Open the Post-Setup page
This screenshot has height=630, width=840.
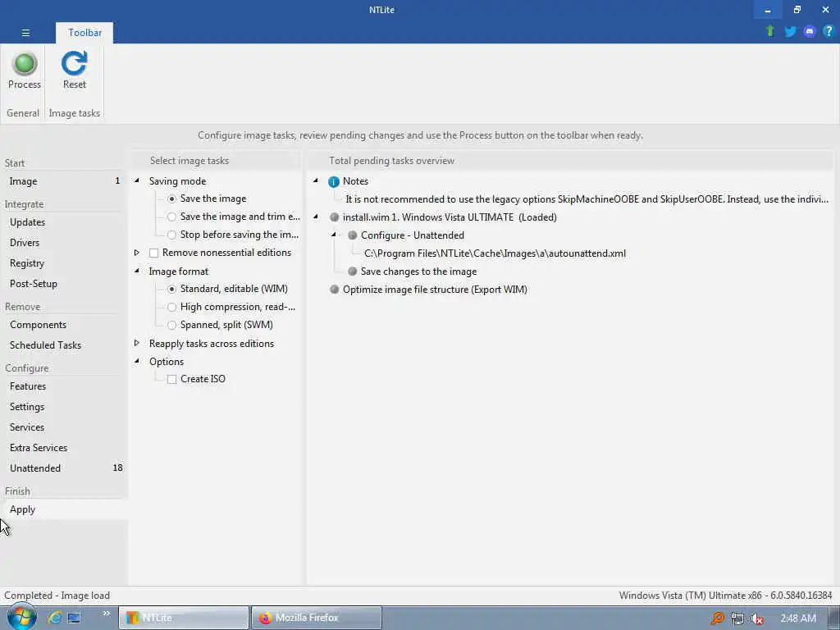[x=64, y=284]
